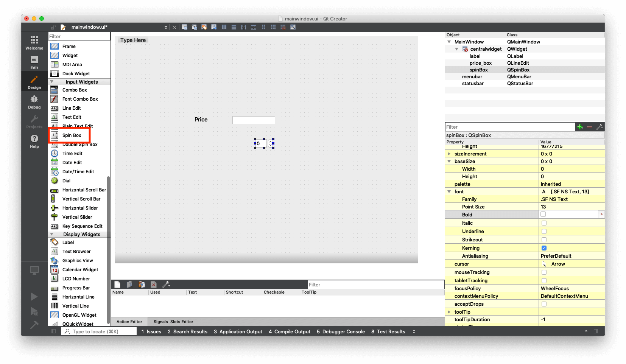Collapse the Display Widgets category
Image resolution: width=626 pixels, height=364 pixels.
click(x=52, y=234)
